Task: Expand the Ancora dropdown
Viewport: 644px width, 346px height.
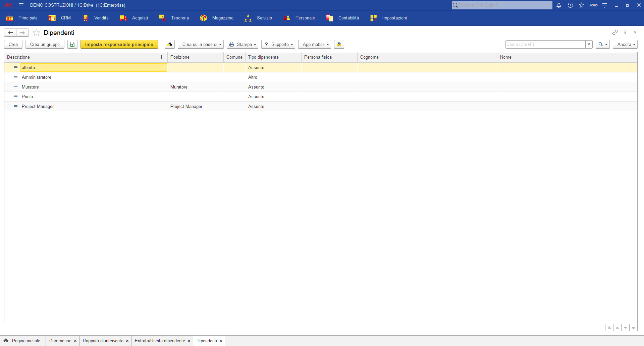Action: pos(625,44)
